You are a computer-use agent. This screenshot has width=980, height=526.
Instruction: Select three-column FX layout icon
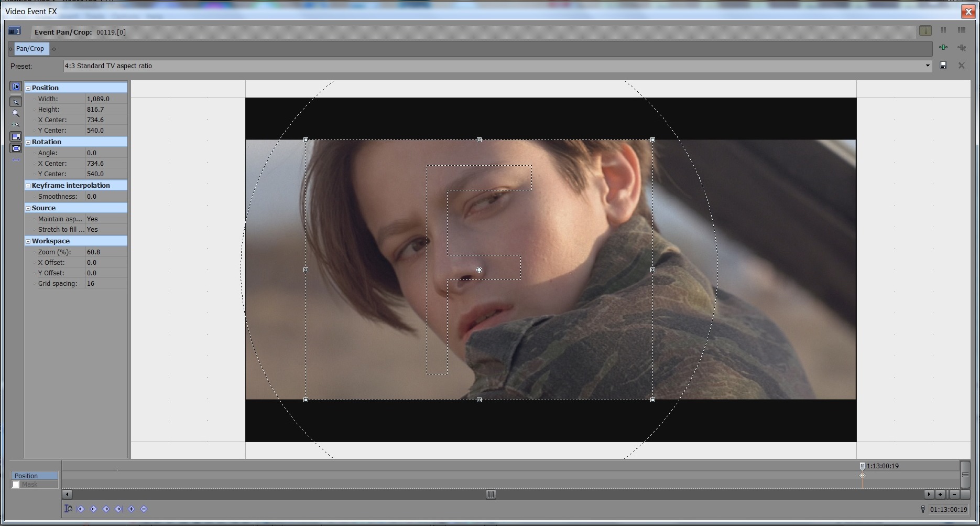point(961,31)
